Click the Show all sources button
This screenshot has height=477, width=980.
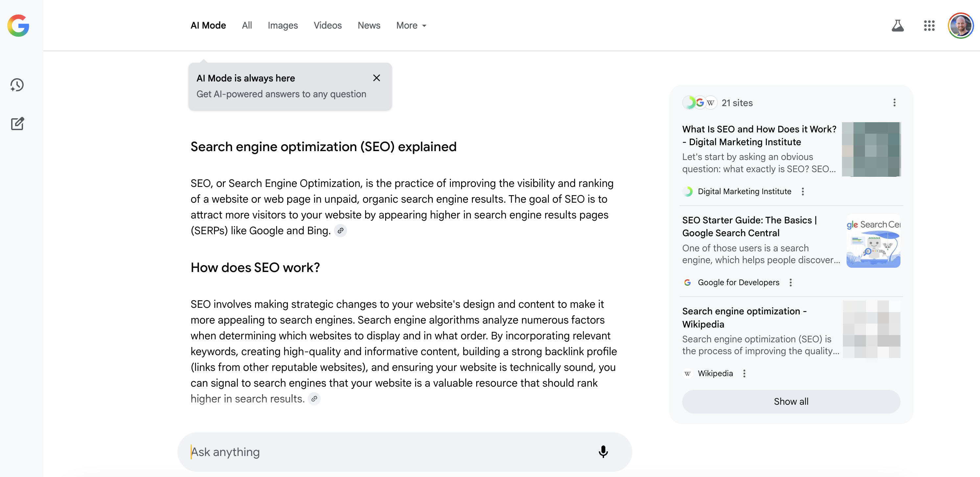tap(791, 401)
